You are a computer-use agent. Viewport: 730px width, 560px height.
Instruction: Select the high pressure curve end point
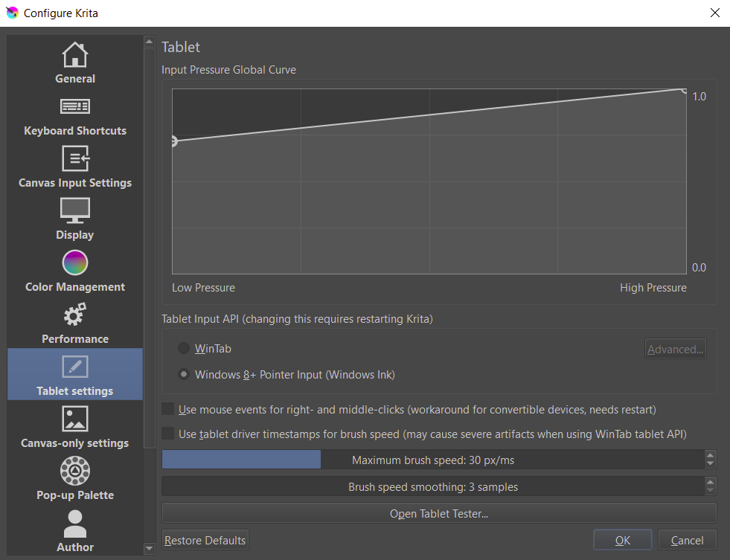click(x=685, y=90)
